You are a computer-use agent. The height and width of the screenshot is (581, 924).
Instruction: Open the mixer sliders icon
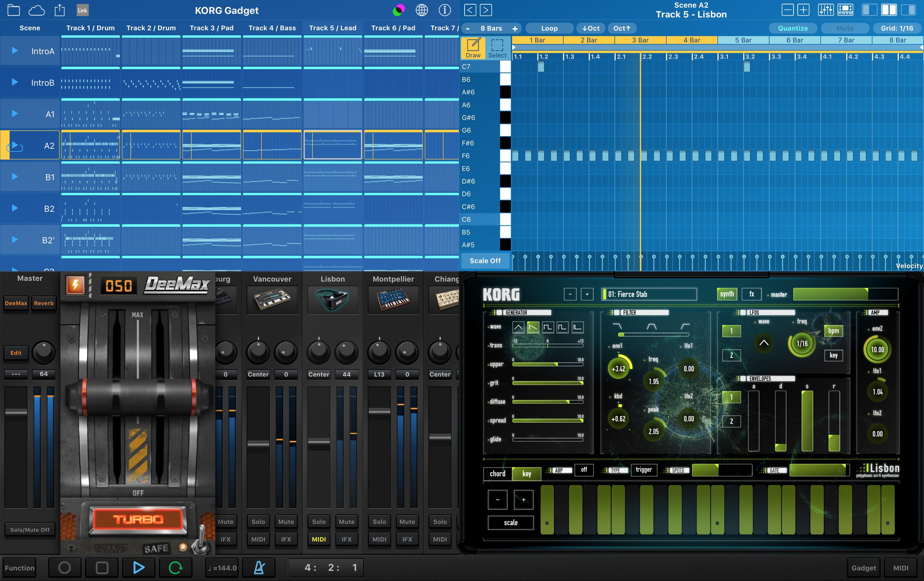point(825,10)
